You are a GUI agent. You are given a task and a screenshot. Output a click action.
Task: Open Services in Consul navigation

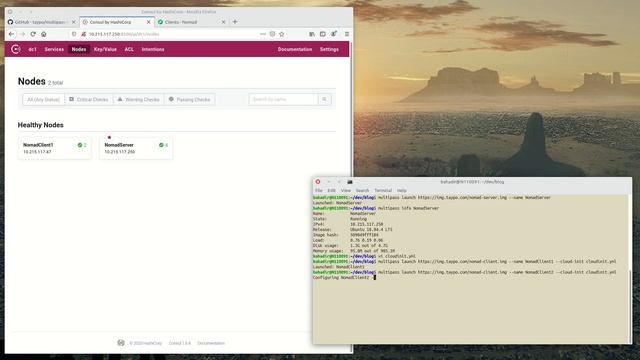point(54,49)
